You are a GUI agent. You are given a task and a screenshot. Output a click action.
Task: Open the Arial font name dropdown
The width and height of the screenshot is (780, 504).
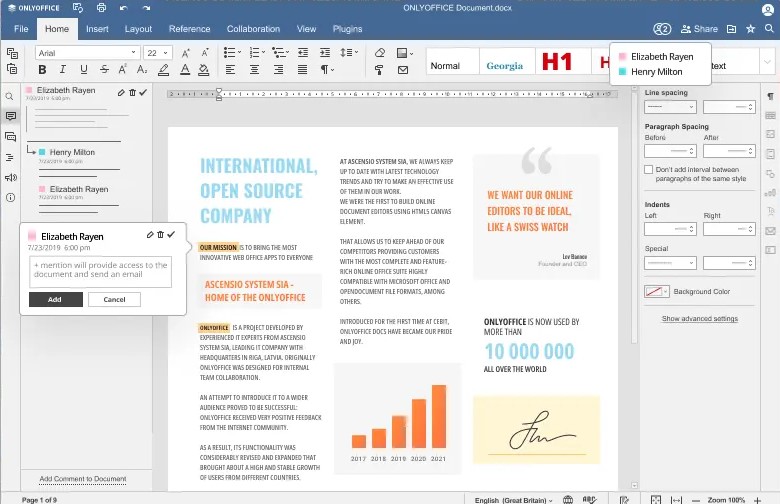click(x=87, y=52)
